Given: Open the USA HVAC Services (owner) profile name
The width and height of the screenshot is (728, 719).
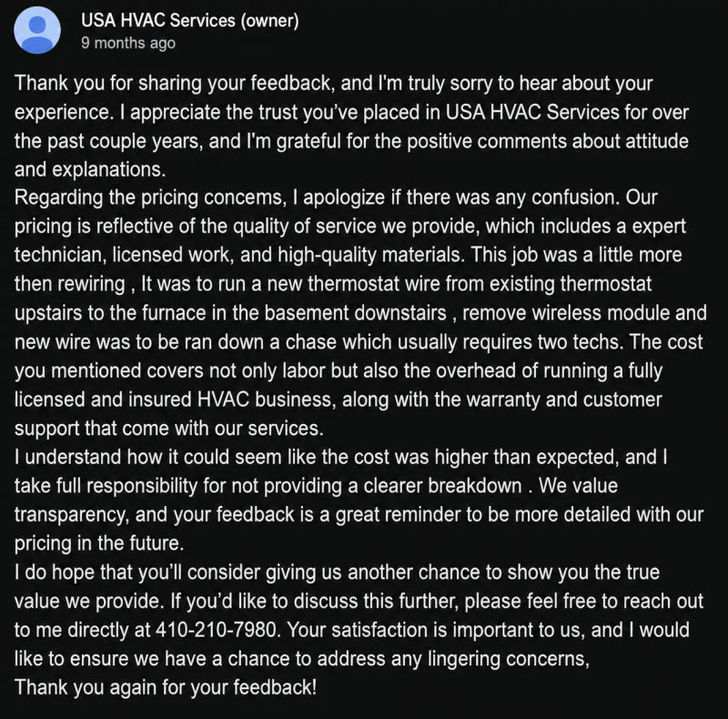Looking at the screenshot, I should 190,20.
